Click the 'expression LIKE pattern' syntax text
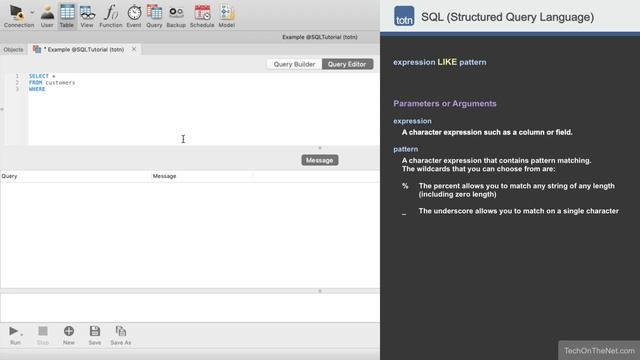Screen dimensions: 640x360 pos(440,62)
